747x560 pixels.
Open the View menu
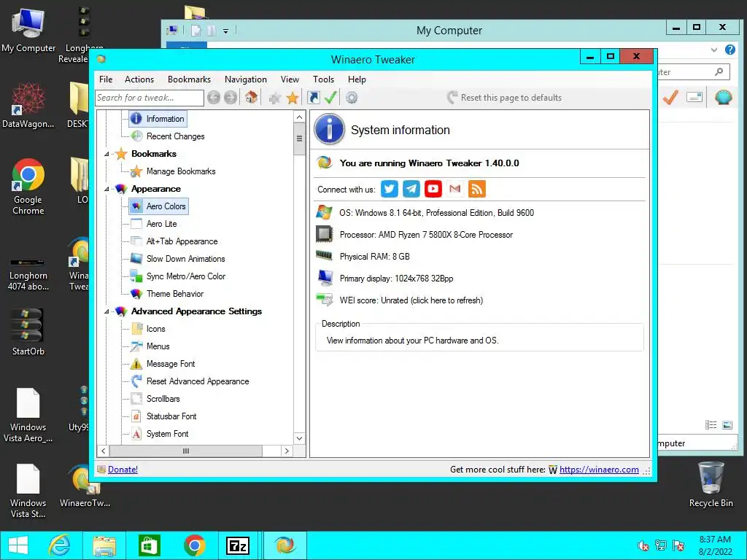[290, 79]
